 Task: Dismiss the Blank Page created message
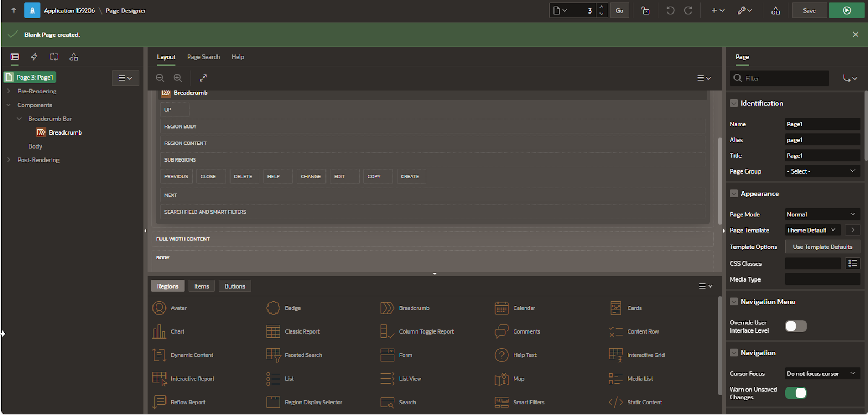(856, 34)
